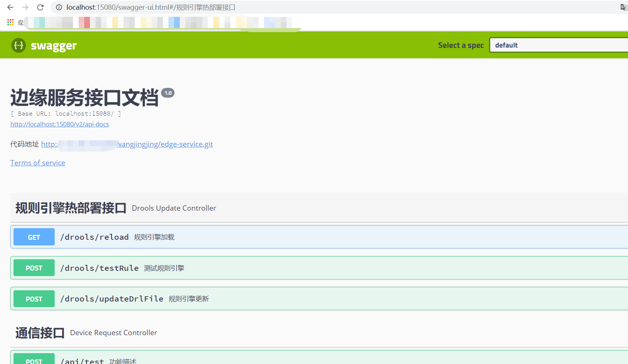This screenshot has height=364, width=628.
Task: Open the localhost v2/api-docs link
Action: click(60, 124)
